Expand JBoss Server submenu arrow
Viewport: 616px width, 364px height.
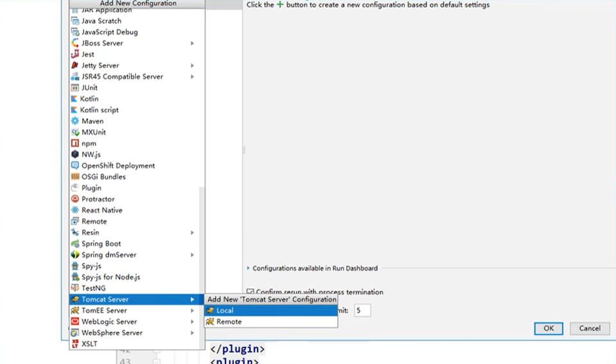193,43
